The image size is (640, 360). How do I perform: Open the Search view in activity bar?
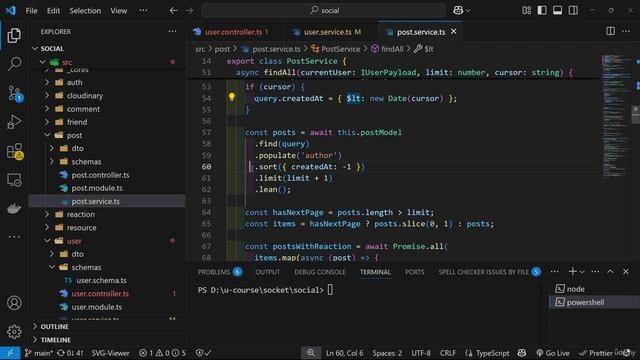point(14,63)
